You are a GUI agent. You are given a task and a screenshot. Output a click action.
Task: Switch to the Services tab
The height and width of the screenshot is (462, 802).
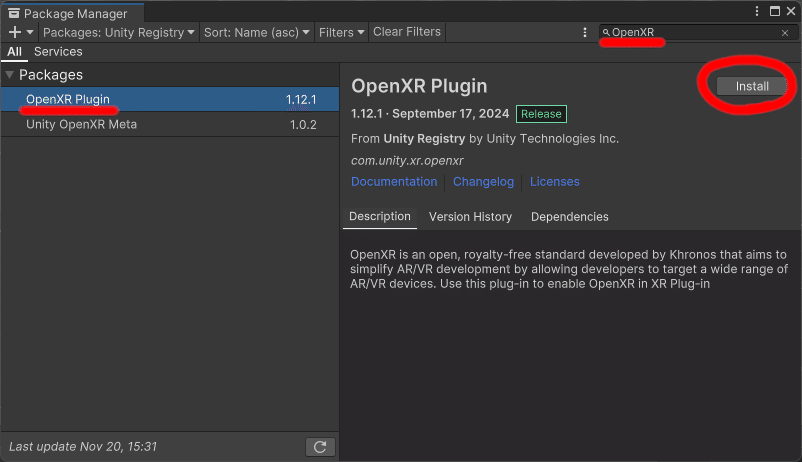pos(58,52)
